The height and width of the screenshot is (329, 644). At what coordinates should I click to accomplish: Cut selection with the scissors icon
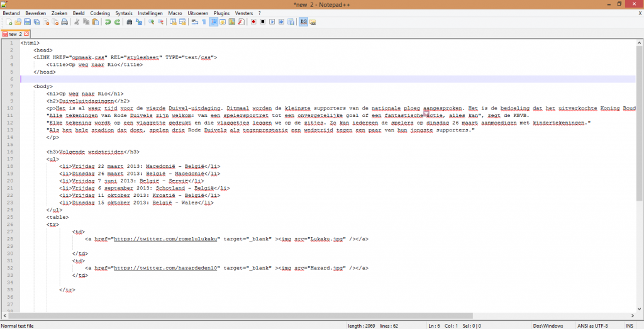point(76,22)
